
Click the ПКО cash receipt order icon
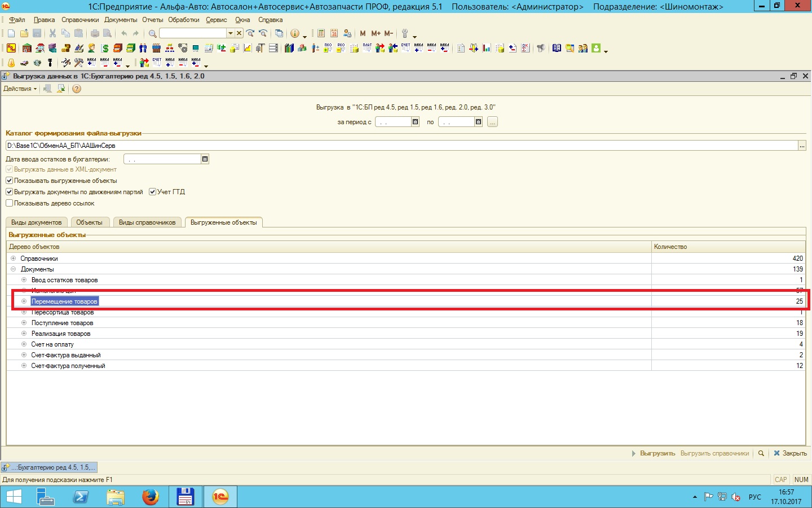328,48
